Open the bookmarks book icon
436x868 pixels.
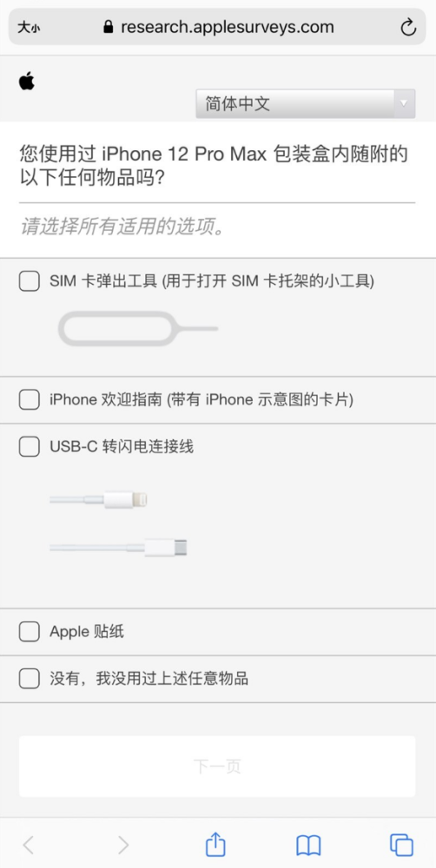tap(308, 845)
